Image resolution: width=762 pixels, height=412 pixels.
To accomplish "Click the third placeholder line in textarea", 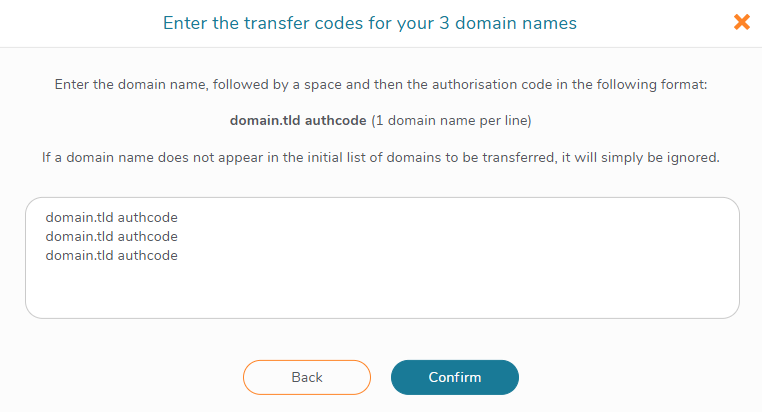I will point(111,255).
